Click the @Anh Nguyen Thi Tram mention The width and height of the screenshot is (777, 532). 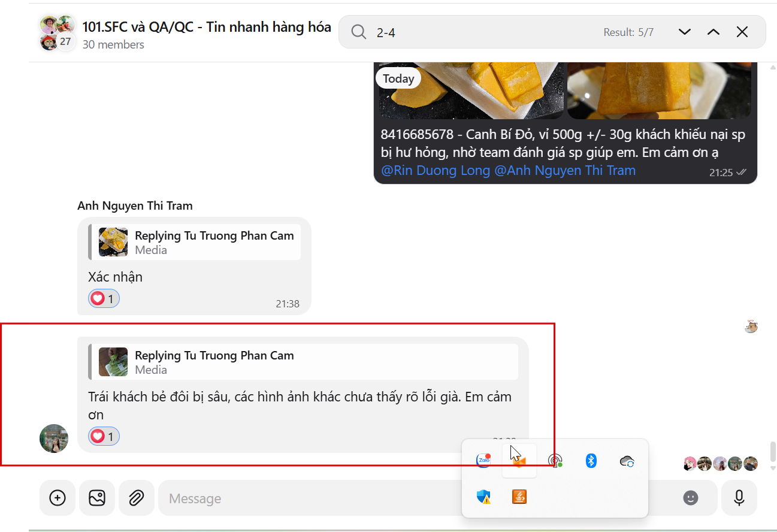click(565, 171)
